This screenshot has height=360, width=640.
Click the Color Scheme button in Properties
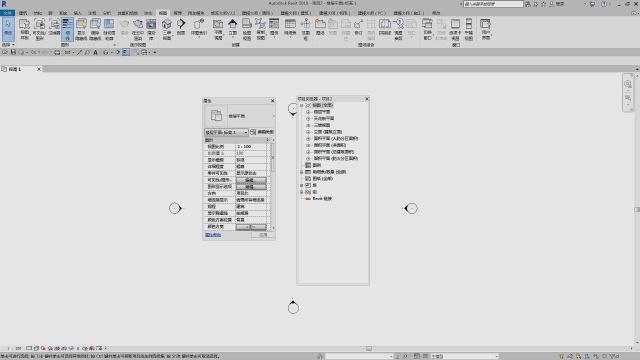251,227
